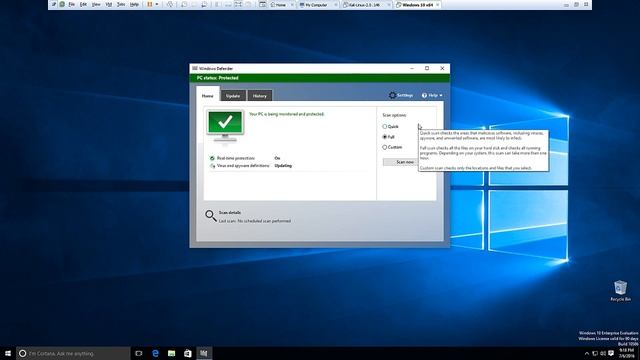The height and width of the screenshot is (360, 640).
Task: Open Task View on the taskbar
Action: pyautogui.click(x=139, y=353)
